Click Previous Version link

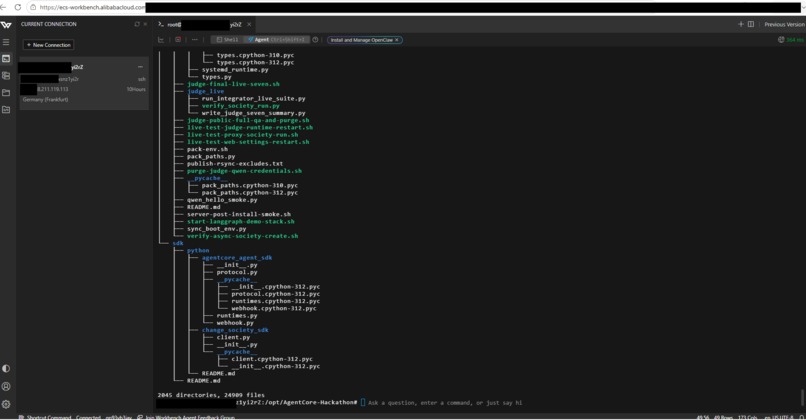[x=784, y=24]
